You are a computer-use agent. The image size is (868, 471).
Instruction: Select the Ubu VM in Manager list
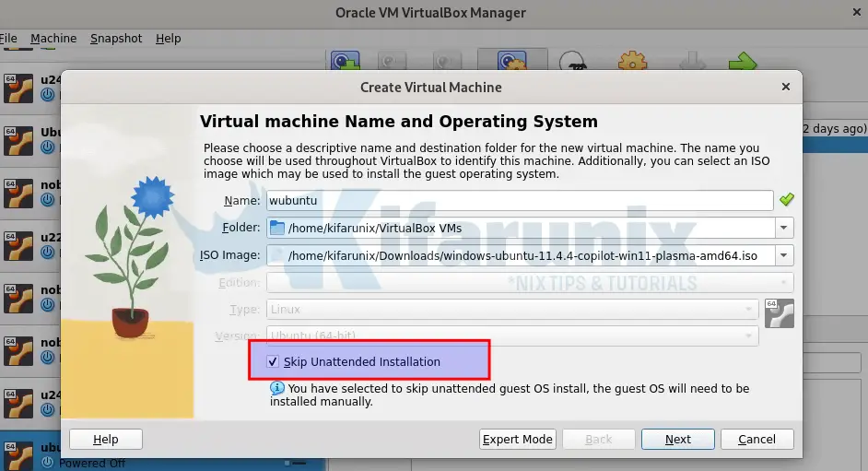(30, 141)
